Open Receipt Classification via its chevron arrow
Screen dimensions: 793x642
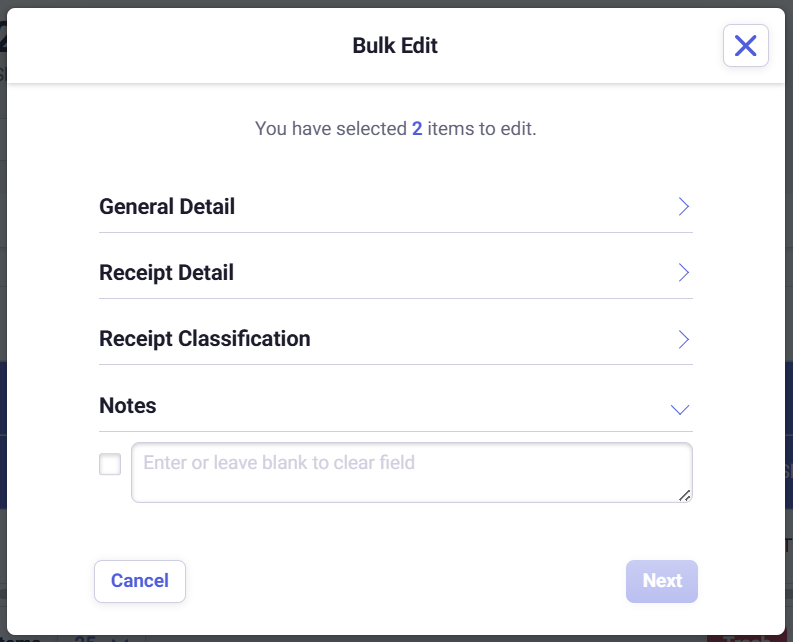pyautogui.click(x=684, y=339)
